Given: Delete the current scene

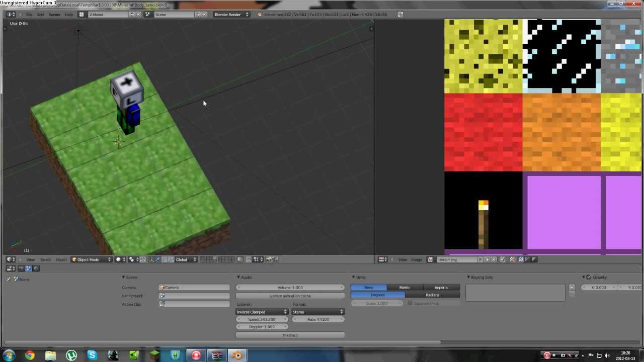Looking at the screenshot, I should [204, 15].
